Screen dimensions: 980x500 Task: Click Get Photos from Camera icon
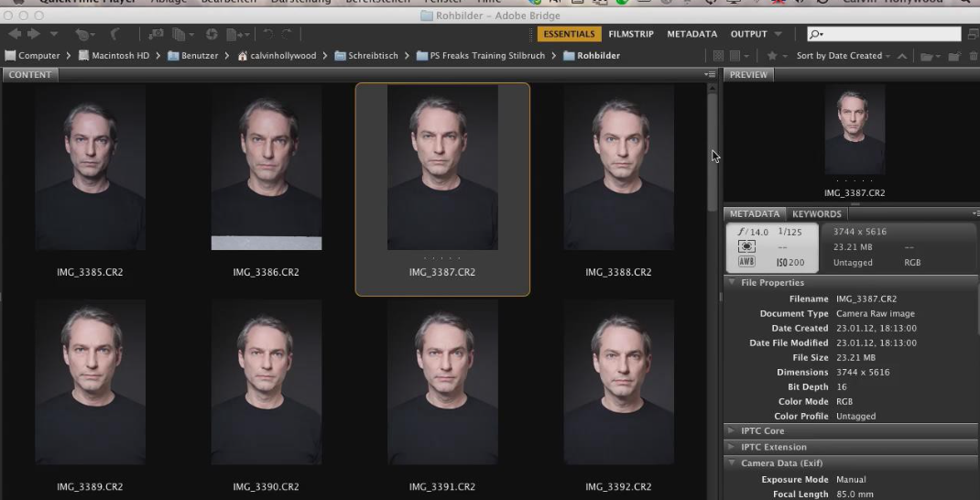157,35
